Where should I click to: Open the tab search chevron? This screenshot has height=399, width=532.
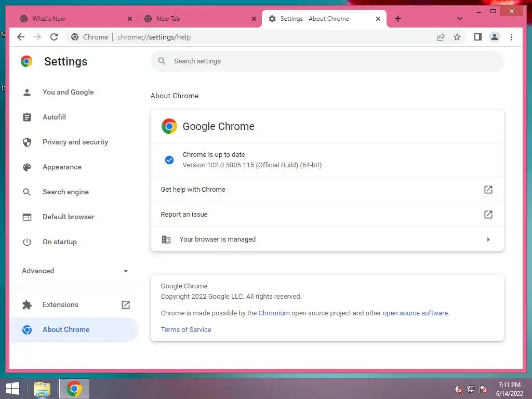459,19
